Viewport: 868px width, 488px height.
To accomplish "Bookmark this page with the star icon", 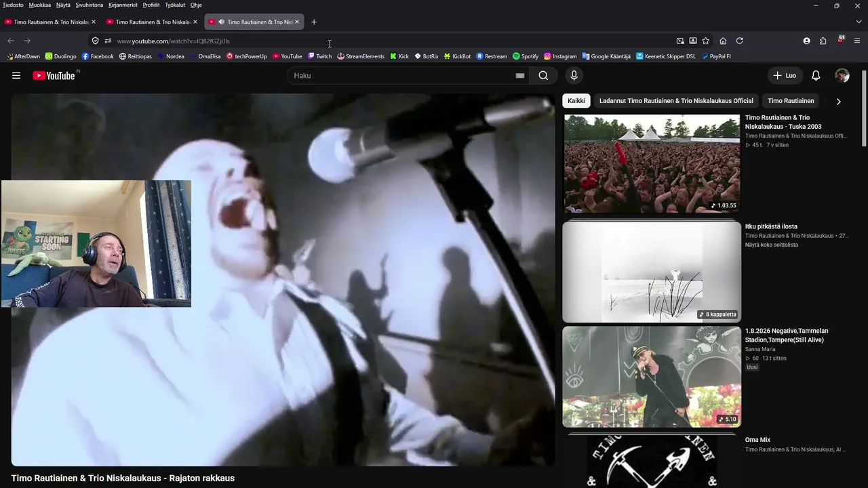I will pos(706,41).
